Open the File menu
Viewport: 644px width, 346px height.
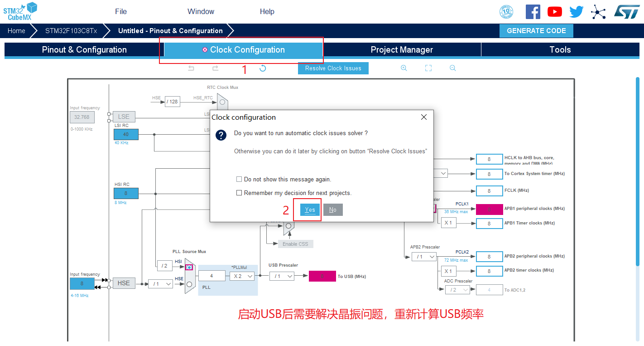click(121, 11)
